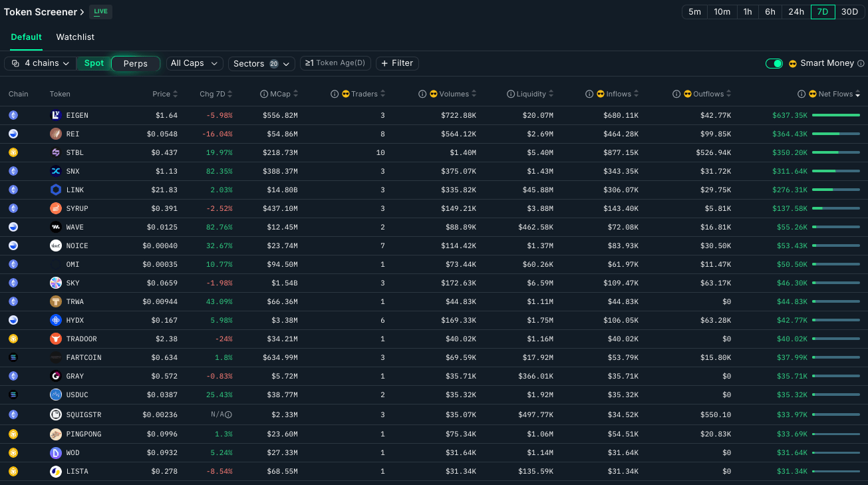Click info icon next to Liquidity header
The width and height of the screenshot is (868, 485).
tap(511, 94)
